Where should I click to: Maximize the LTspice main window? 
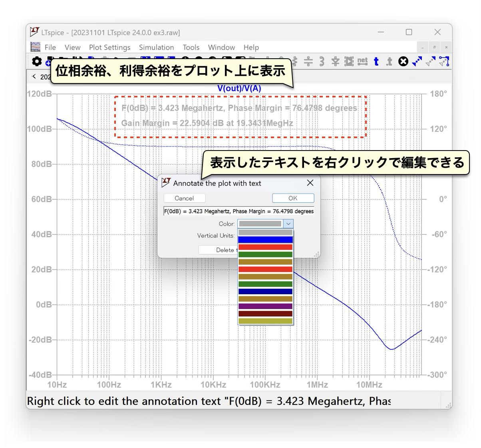pos(409,32)
